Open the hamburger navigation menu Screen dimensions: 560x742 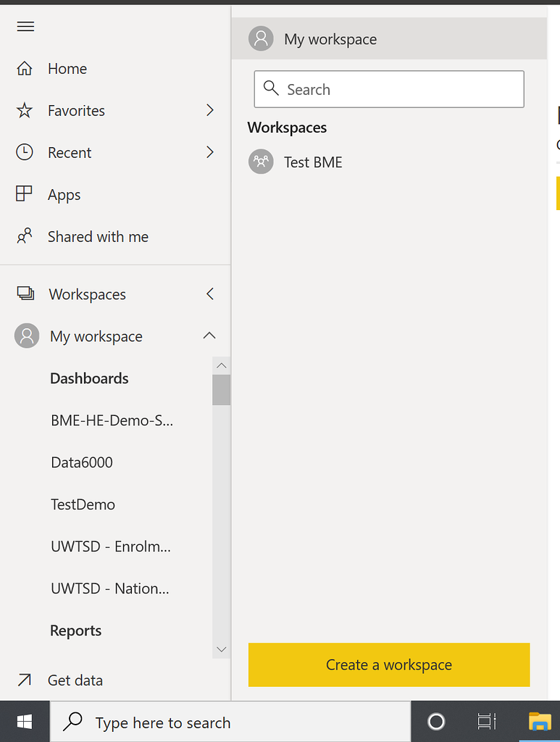tap(25, 26)
